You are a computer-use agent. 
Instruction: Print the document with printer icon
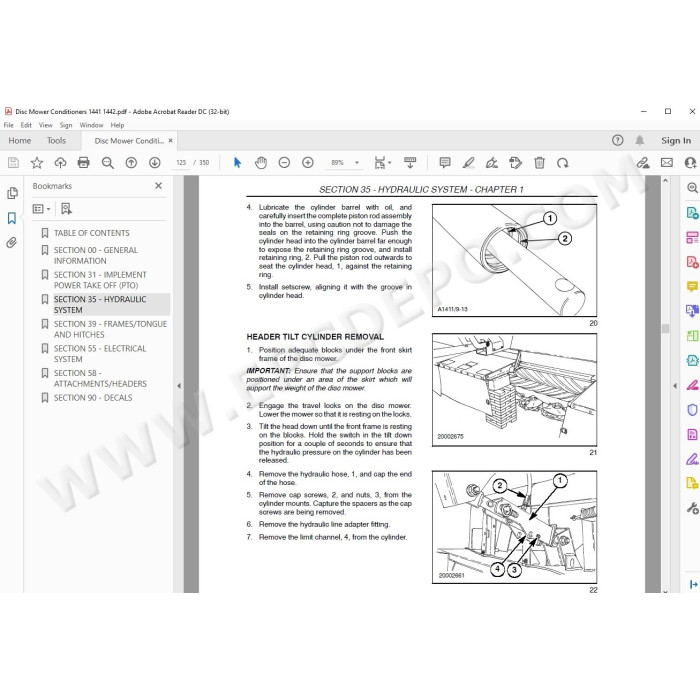tap(83, 162)
